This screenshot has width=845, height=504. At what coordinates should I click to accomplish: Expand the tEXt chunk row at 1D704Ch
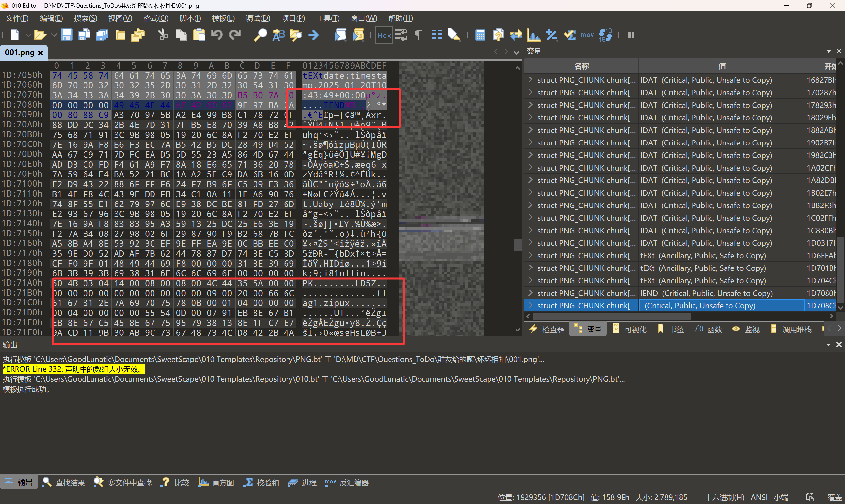(530, 280)
